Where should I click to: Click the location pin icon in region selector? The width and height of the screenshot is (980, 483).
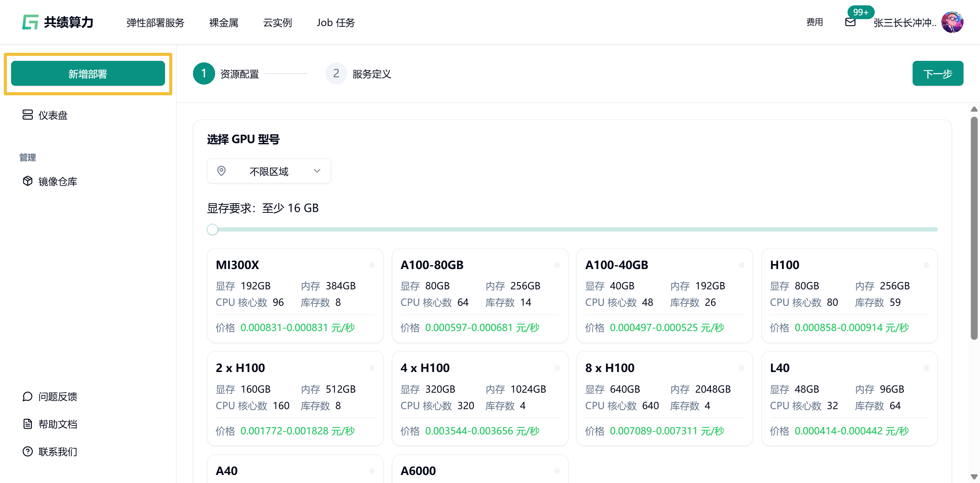point(221,171)
